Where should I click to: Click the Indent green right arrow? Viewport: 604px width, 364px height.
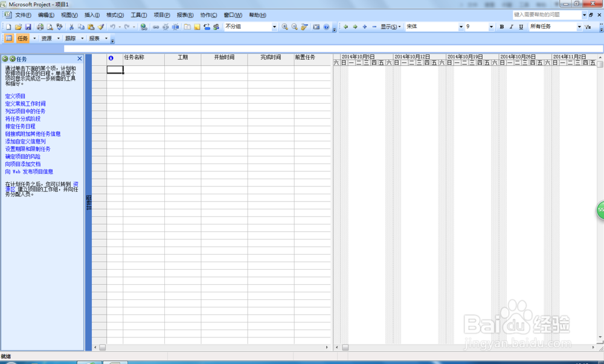355,27
